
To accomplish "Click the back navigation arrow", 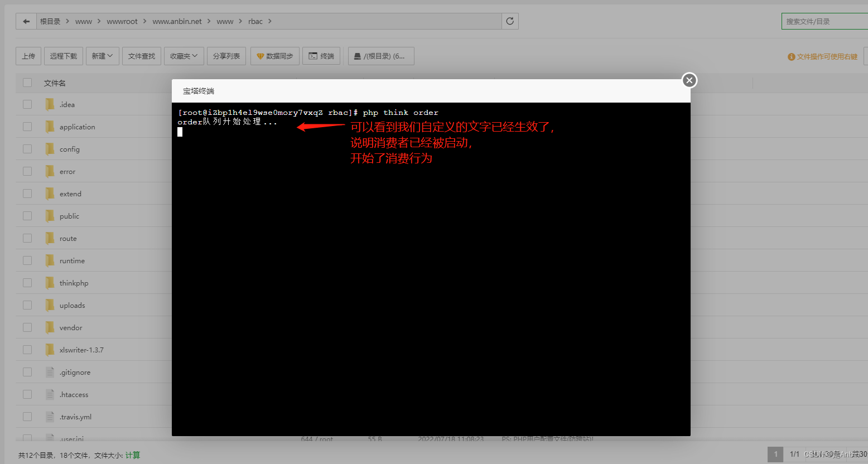I will pos(26,21).
